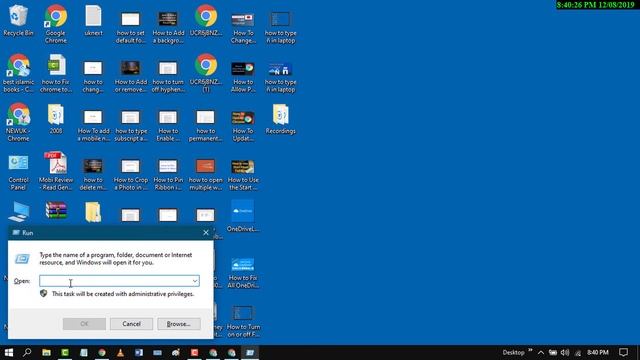This screenshot has height=360, width=640.
Task: Select the 'Mobi Review - Read Gen...' PDF file
Action: (56, 171)
